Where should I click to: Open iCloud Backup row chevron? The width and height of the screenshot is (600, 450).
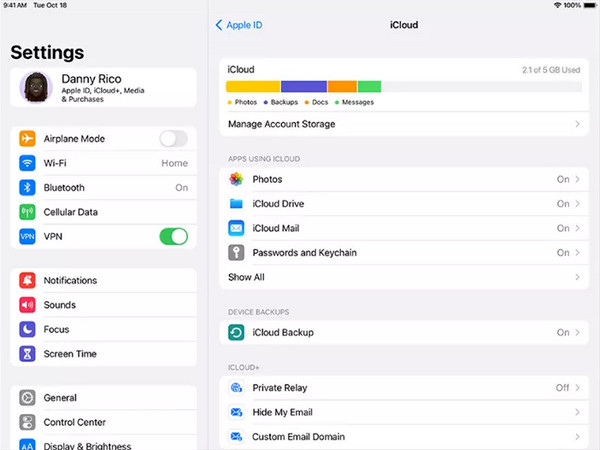[577, 333]
